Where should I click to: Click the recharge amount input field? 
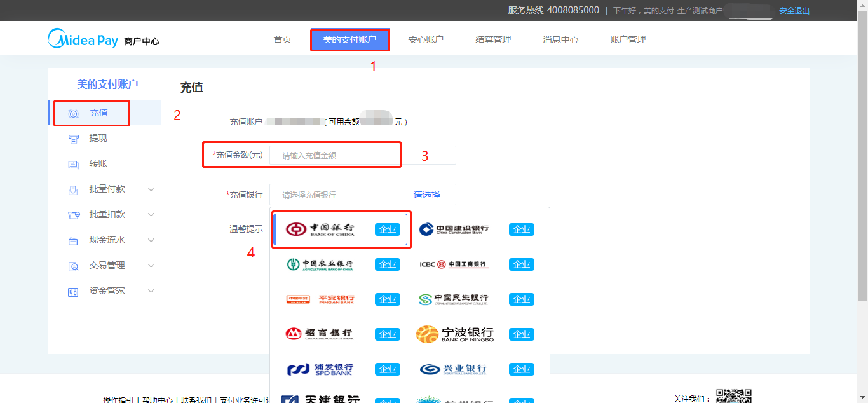tap(334, 155)
